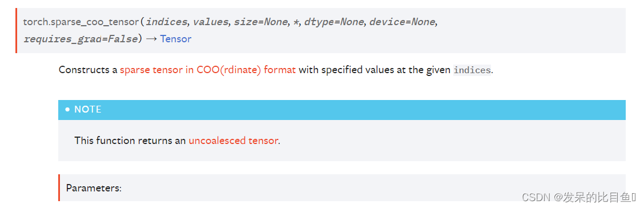Viewport: 644px width, 208px height.
Task: Click the indices argument in the signature
Action: [167, 22]
